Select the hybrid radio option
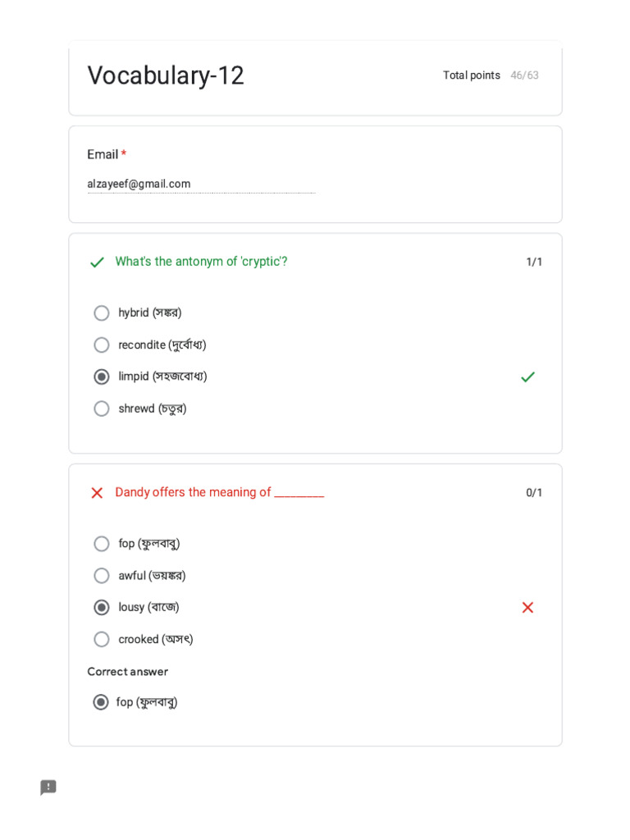 click(x=102, y=313)
